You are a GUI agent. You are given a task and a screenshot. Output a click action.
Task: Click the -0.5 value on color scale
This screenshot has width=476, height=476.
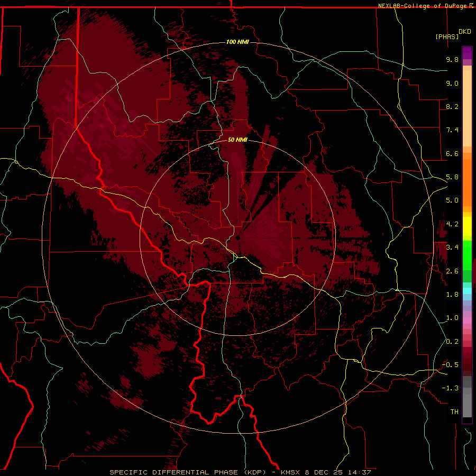pos(451,365)
